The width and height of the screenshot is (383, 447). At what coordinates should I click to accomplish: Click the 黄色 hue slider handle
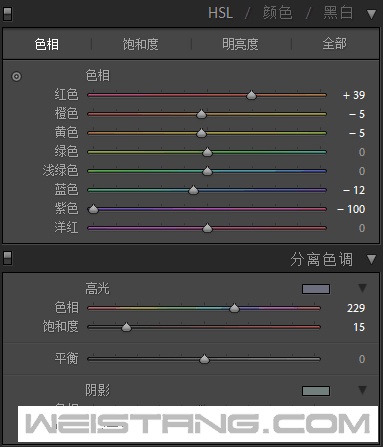click(x=201, y=133)
